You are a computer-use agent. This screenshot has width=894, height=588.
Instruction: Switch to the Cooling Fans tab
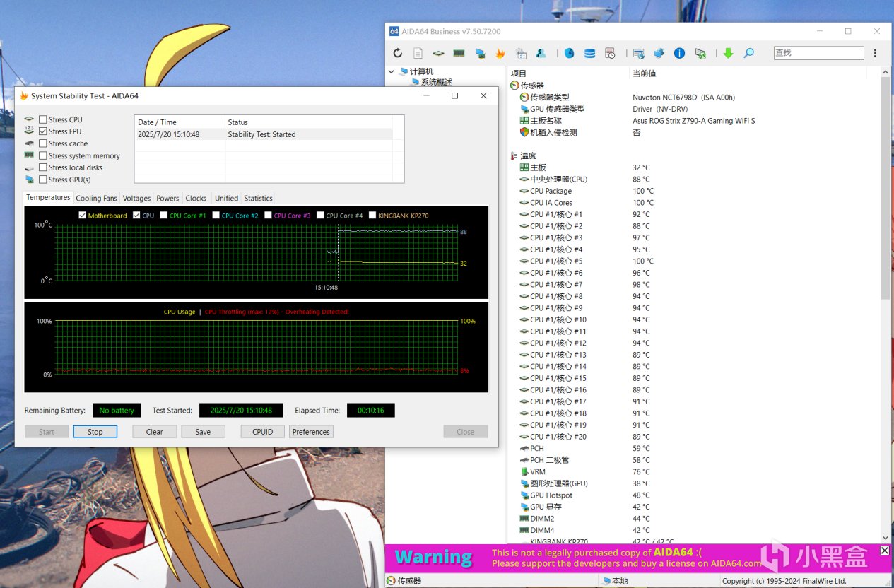[x=96, y=198]
